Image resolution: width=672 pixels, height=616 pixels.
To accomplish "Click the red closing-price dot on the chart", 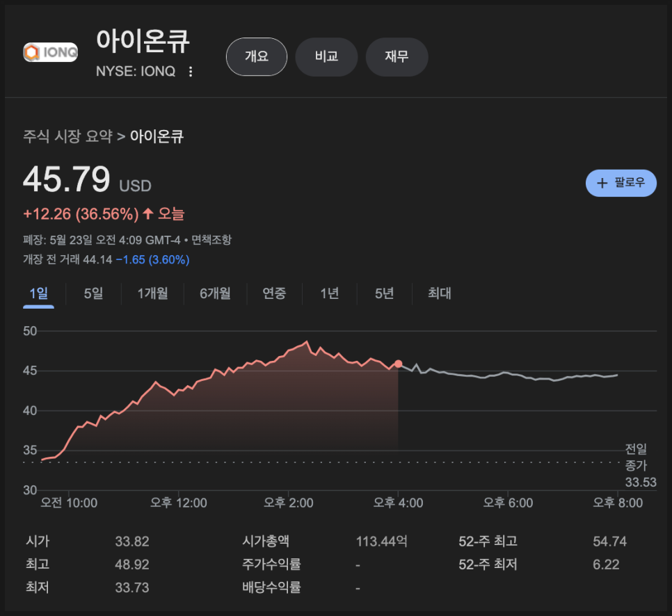I will click(x=398, y=364).
